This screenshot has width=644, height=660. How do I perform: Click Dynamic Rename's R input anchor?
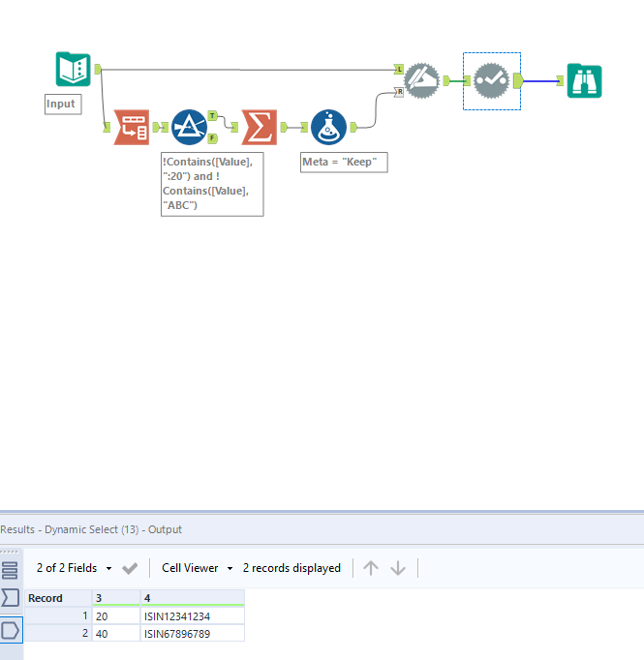tap(399, 92)
